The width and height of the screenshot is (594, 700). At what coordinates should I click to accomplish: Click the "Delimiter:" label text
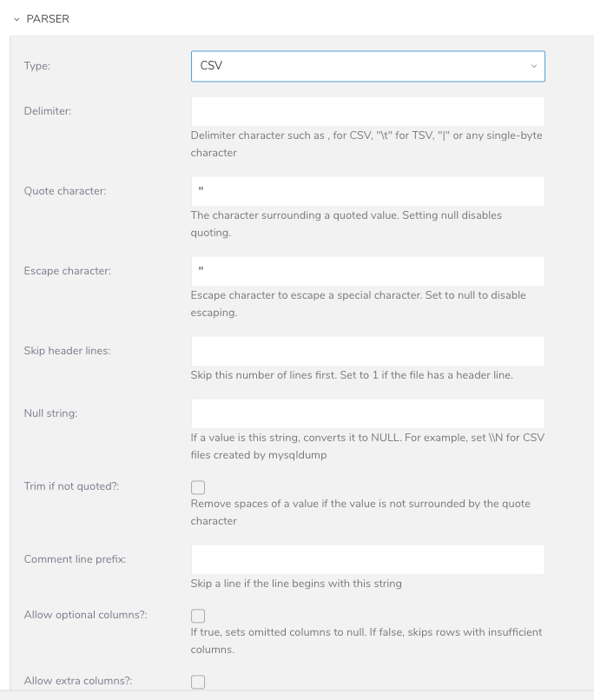click(48, 111)
